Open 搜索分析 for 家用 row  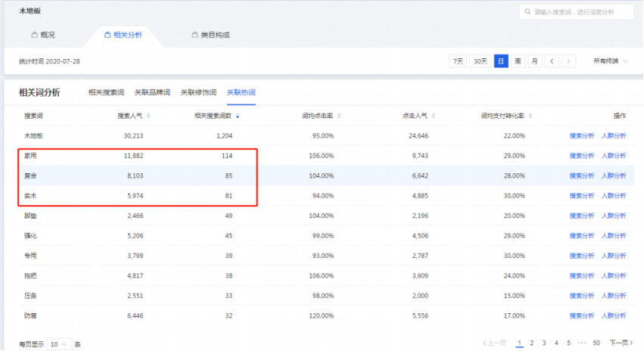[582, 156]
